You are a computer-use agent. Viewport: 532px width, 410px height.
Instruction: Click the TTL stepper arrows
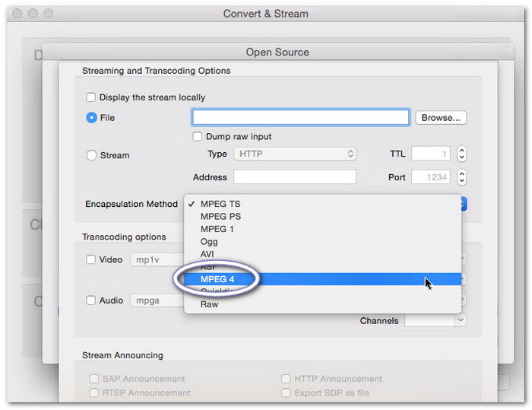[461, 154]
